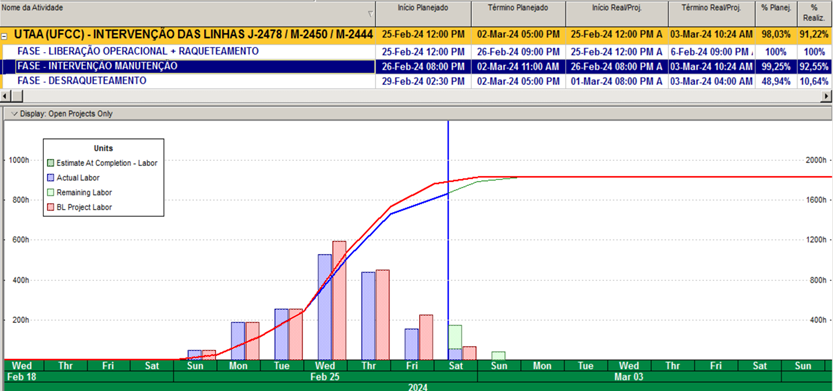
Task: Click the Sat Remaining Labor green bar
Action: 455,337
